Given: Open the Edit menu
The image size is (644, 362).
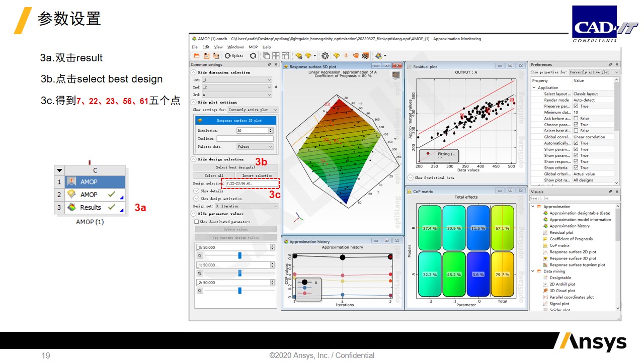Looking at the screenshot, I should coord(206,47).
